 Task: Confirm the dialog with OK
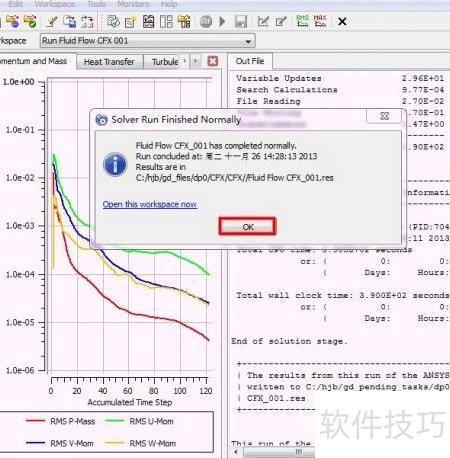point(248,227)
